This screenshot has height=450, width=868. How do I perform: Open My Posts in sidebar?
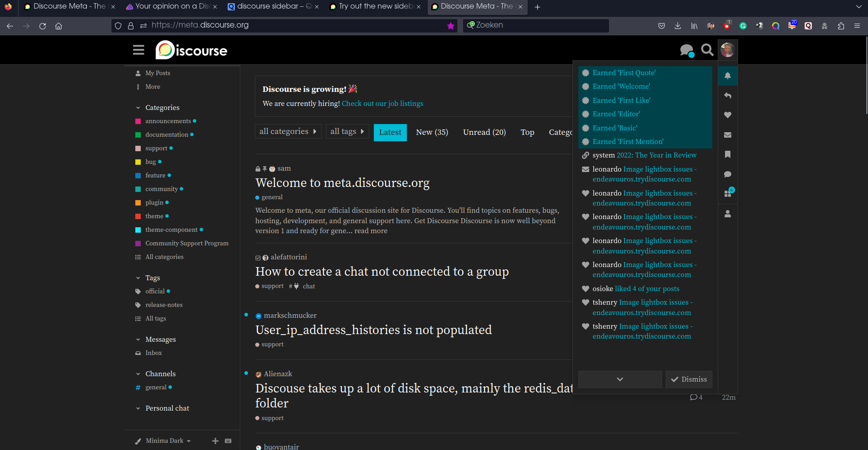click(157, 73)
